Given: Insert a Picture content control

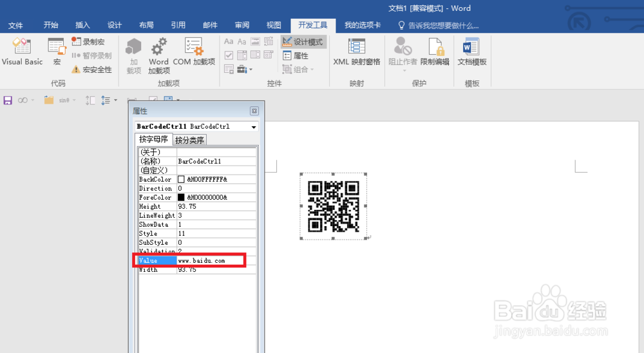Looking at the screenshot, I should tap(255, 41).
